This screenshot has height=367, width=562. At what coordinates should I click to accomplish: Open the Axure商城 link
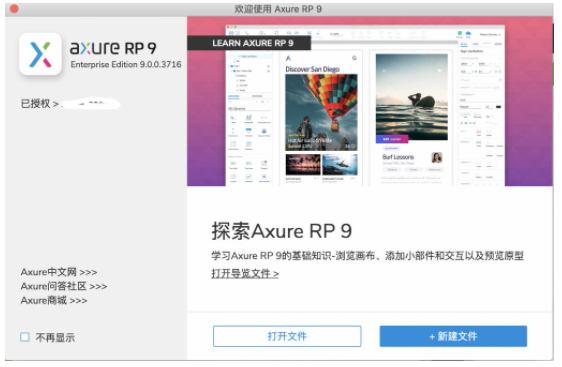54,300
